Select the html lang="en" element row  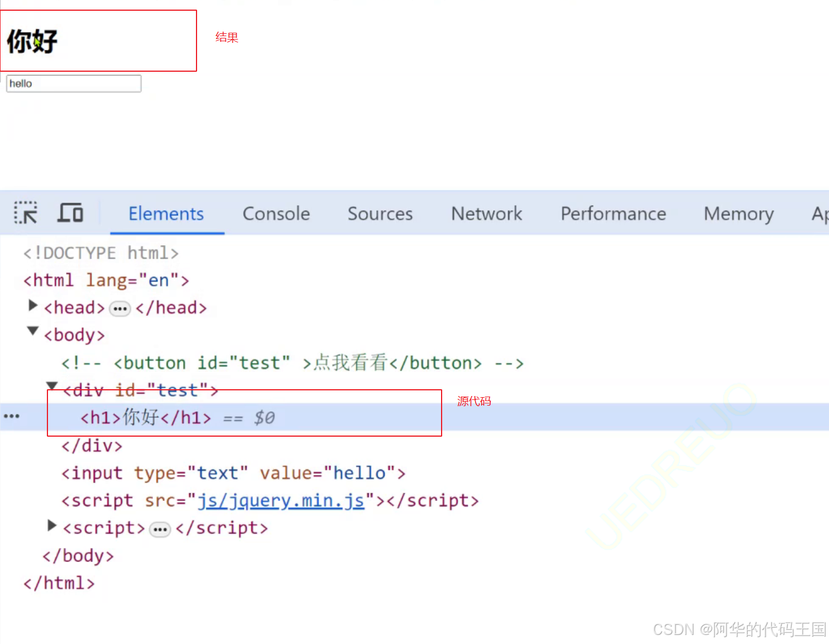106,280
